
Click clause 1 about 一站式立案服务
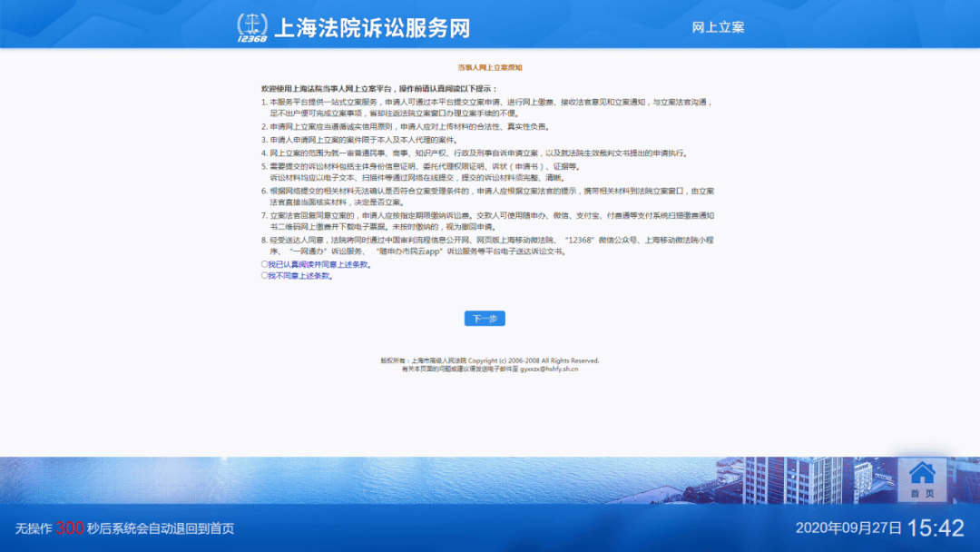[x=487, y=107]
